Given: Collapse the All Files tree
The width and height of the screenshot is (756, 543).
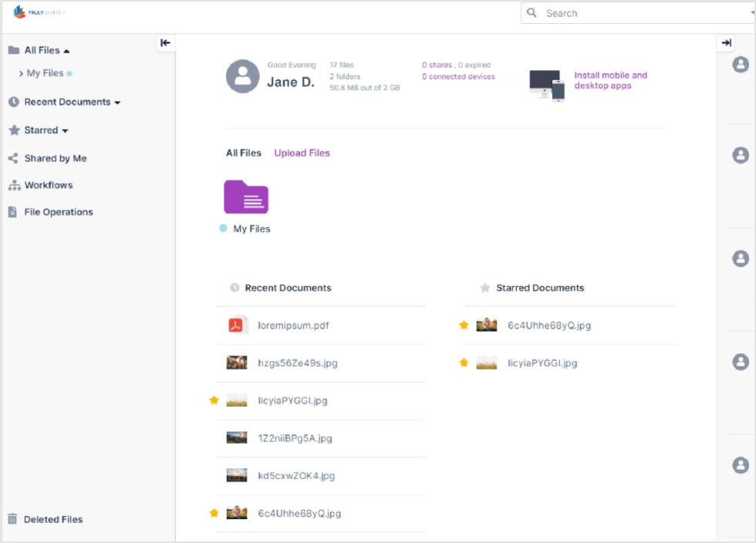Looking at the screenshot, I should (x=66, y=51).
